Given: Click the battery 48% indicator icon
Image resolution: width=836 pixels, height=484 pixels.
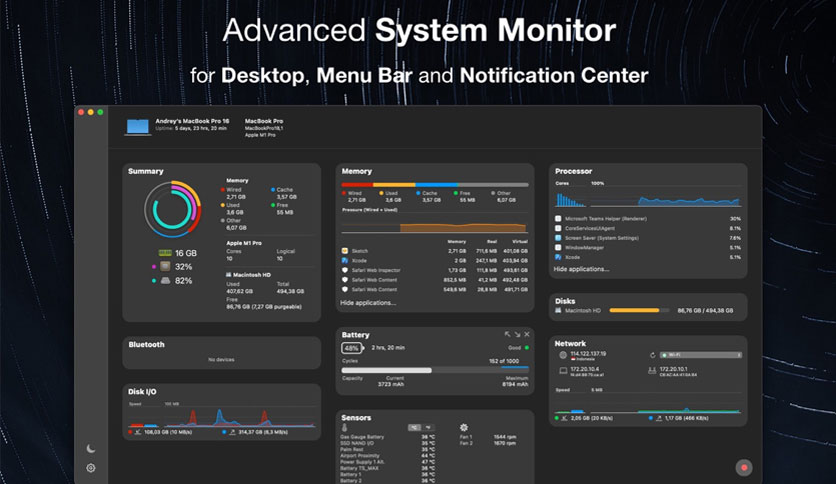Looking at the screenshot, I should coord(352,348).
